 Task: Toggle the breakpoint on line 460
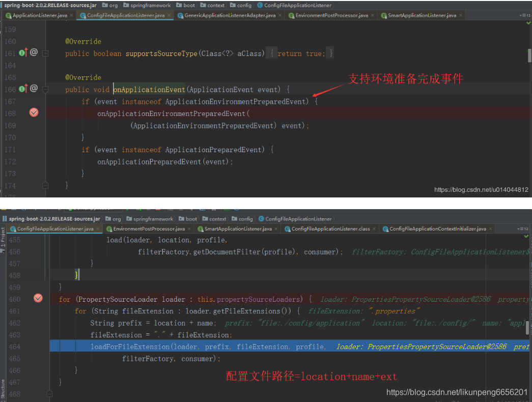click(x=38, y=298)
